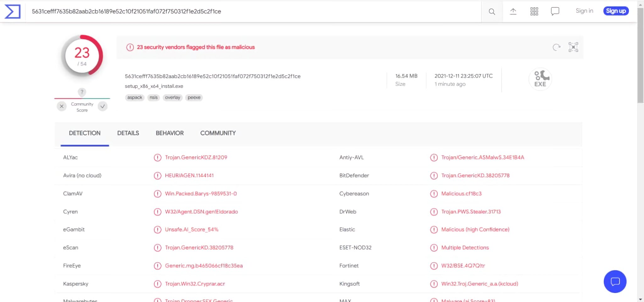Click the Sign in link

(584, 11)
